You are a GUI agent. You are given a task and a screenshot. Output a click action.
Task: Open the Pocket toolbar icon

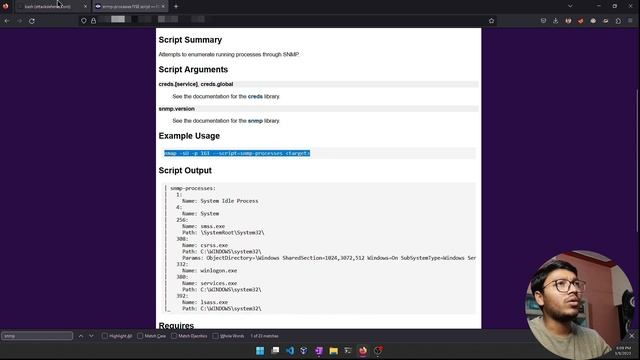coord(543,21)
